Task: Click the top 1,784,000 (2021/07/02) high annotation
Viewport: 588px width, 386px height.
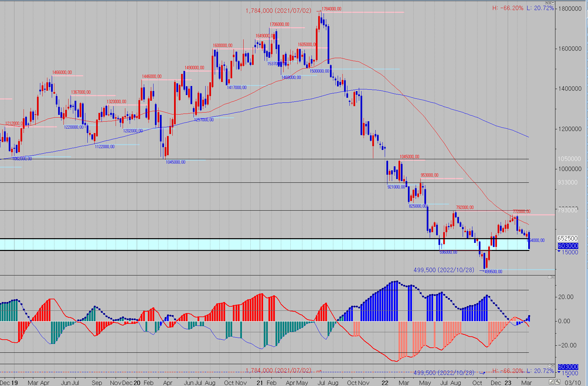Action: [x=279, y=11]
